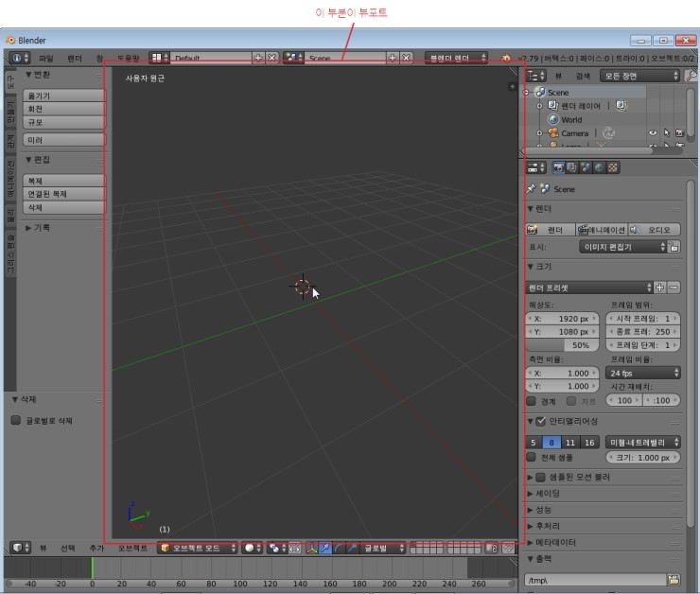The image size is (700, 594).
Task: Pin the properties context with pushpin icon
Action: [x=532, y=189]
